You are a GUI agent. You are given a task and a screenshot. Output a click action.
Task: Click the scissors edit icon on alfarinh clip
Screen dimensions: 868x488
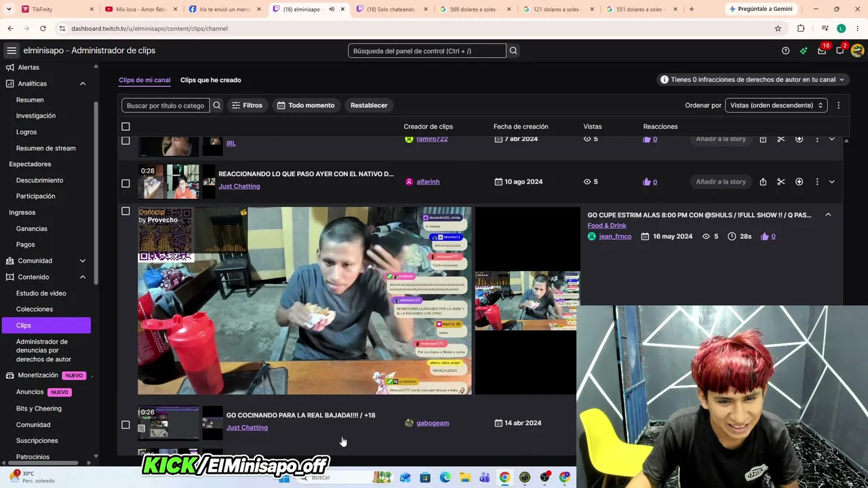pos(781,182)
